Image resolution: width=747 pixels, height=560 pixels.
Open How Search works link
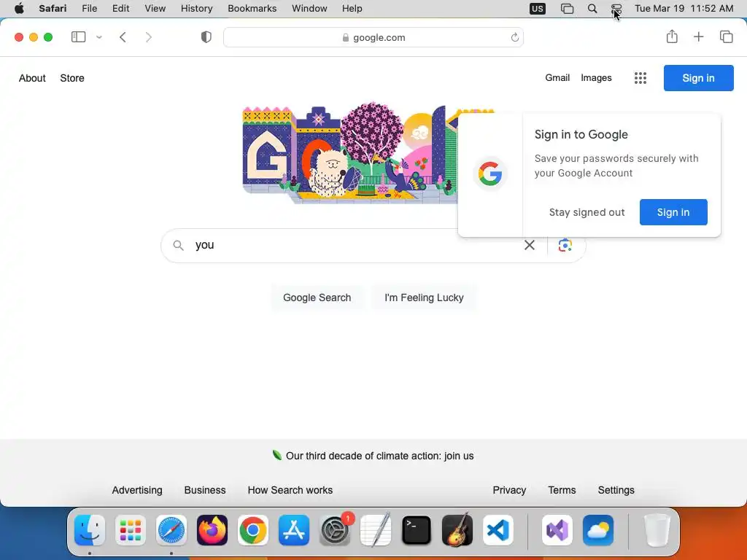(290, 490)
